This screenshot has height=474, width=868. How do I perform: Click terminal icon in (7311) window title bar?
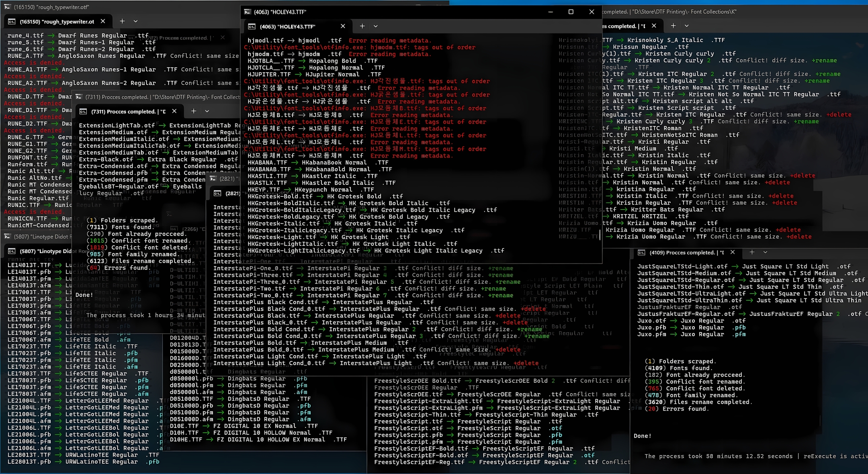click(x=79, y=97)
